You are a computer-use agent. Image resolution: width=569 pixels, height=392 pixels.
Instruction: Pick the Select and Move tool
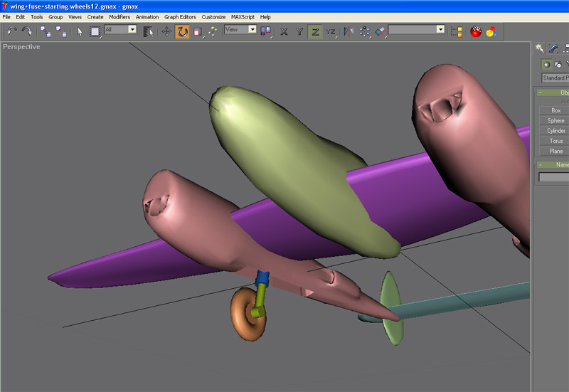[x=166, y=31]
